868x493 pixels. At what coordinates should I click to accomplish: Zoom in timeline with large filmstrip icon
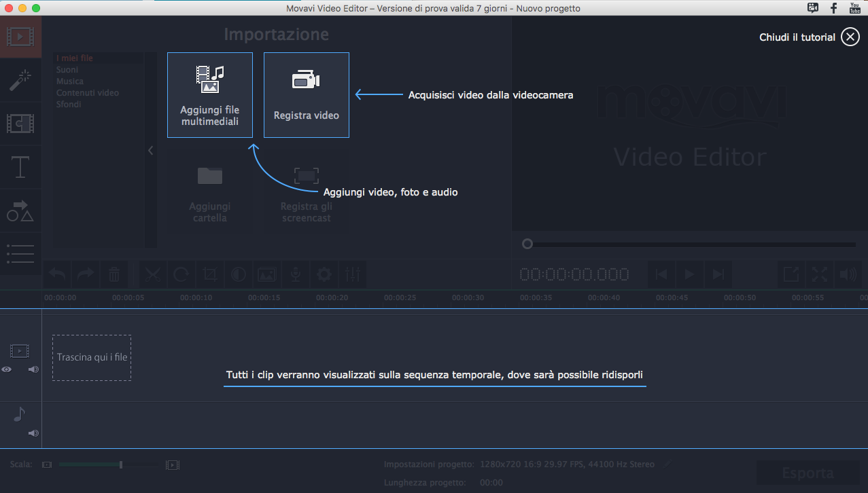click(x=173, y=465)
